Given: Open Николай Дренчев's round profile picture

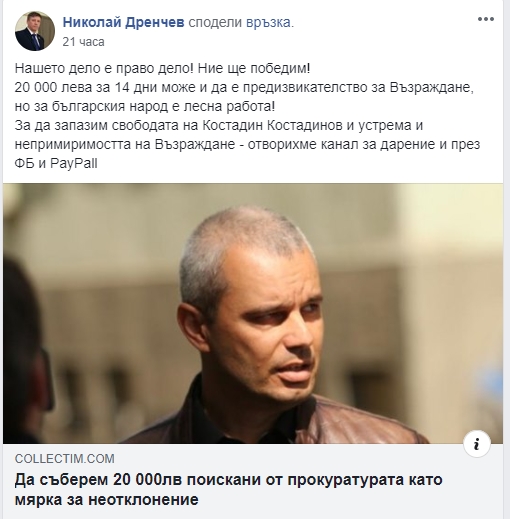Looking at the screenshot, I should point(35,31).
